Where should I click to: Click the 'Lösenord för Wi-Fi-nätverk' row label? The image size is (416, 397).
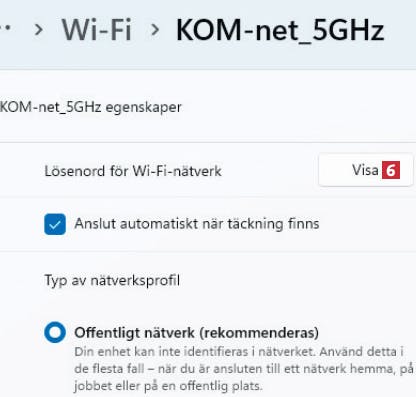[x=133, y=171]
